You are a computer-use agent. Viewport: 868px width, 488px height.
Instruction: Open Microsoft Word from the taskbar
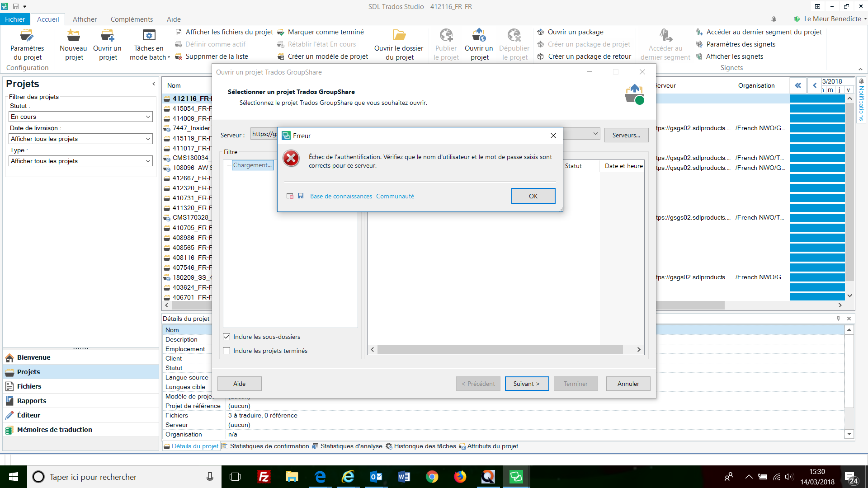point(404,477)
